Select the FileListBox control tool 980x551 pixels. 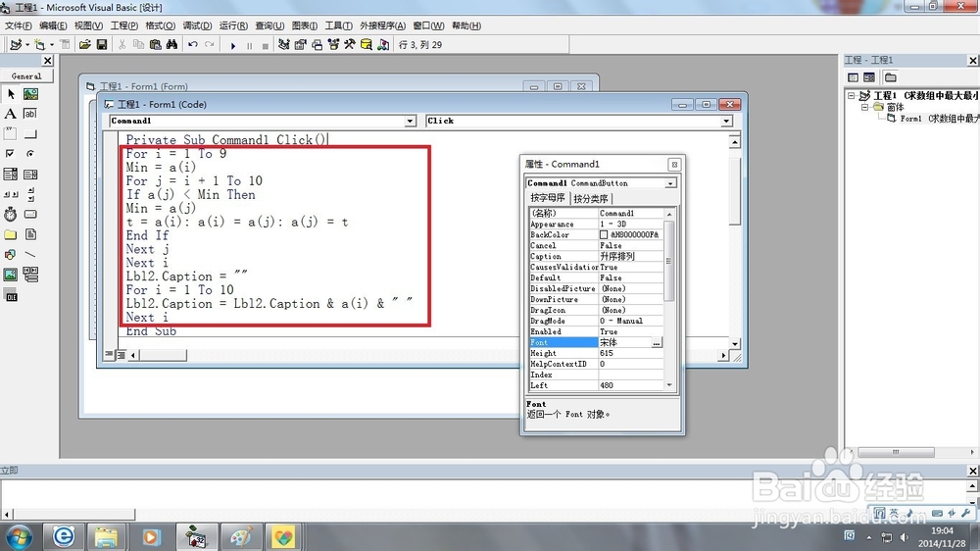(x=30, y=234)
